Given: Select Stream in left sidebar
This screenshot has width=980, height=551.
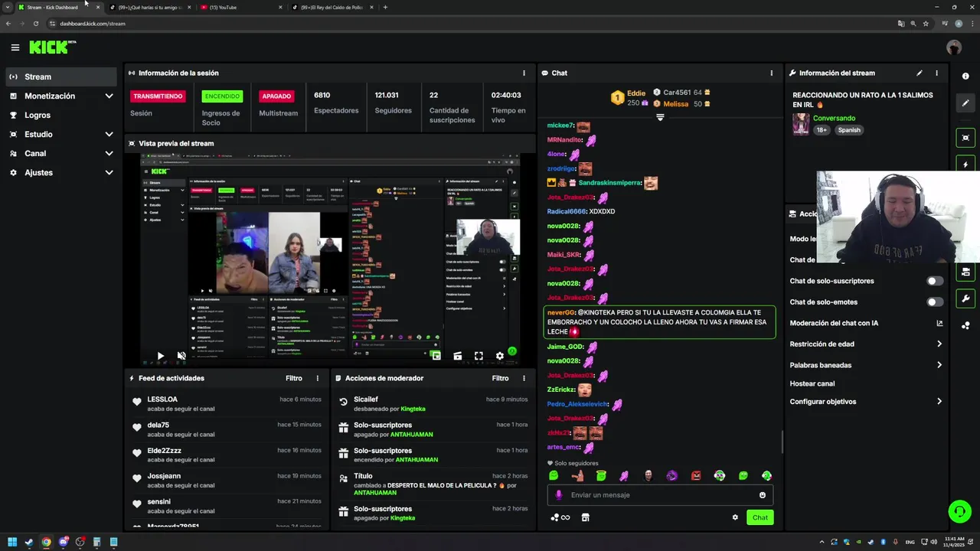Looking at the screenshot, I should 61,77.
